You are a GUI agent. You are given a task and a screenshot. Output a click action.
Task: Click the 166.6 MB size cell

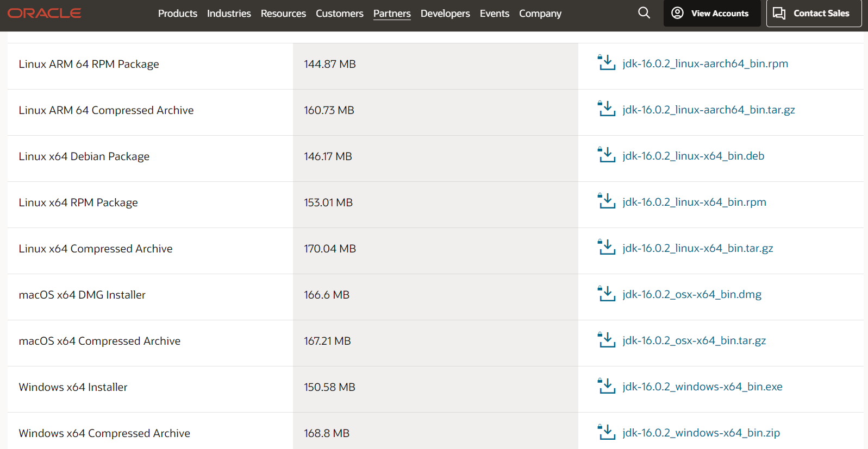435,297
